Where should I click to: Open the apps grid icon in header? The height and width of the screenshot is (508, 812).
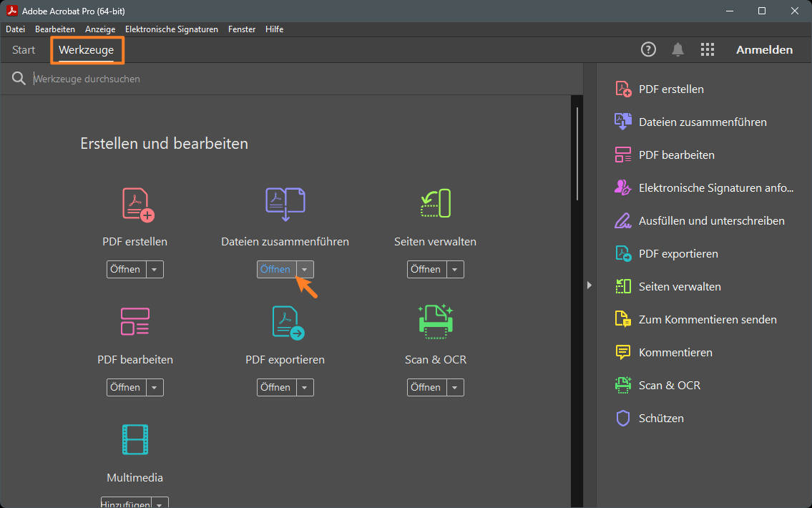pyautogui.click(x=708, y=49)
